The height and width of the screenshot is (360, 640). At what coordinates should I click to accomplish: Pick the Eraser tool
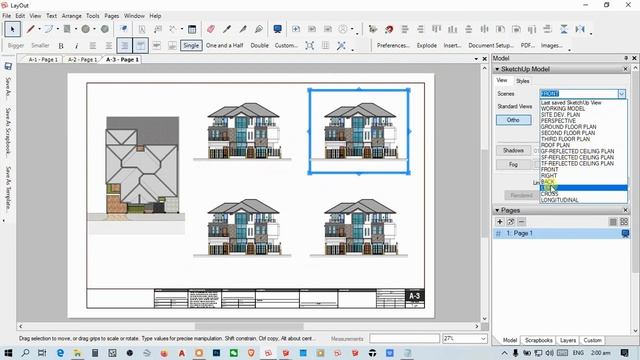click(211, 29)
